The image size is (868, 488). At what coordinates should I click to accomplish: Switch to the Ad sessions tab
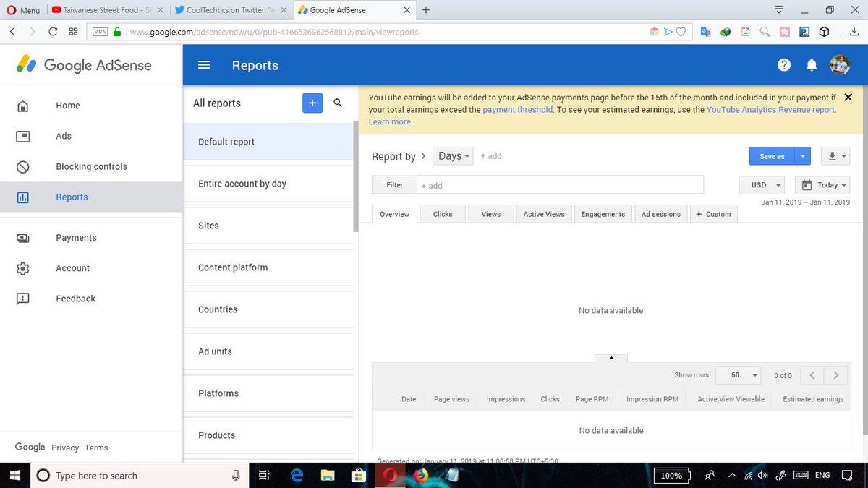point(661,214)
